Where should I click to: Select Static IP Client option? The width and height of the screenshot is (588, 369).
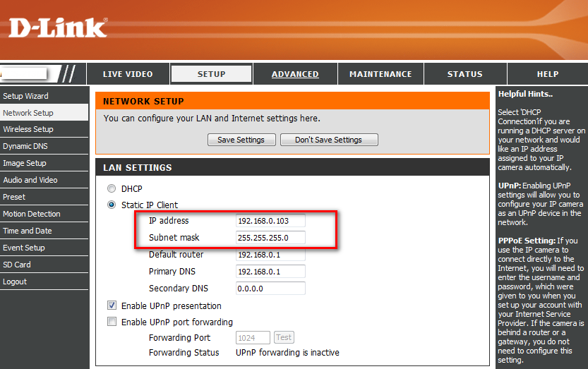tap(111, 205)
